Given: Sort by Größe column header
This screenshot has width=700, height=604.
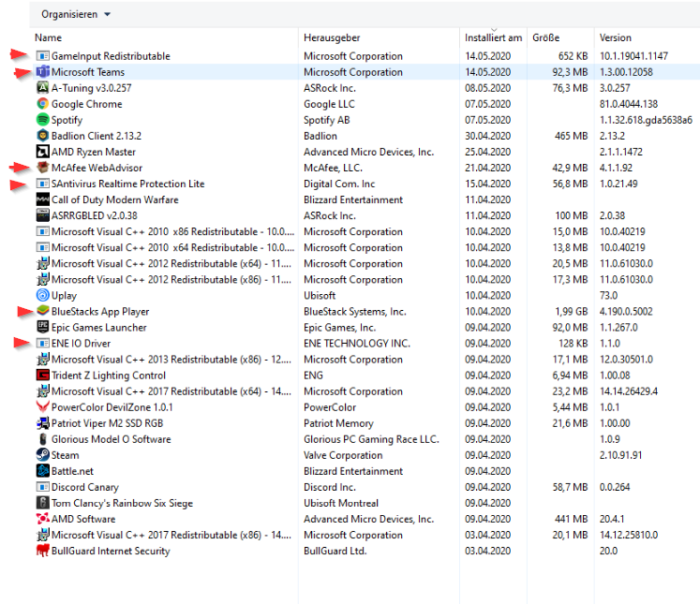Looking at the screenshot, I should coord(545,37).
